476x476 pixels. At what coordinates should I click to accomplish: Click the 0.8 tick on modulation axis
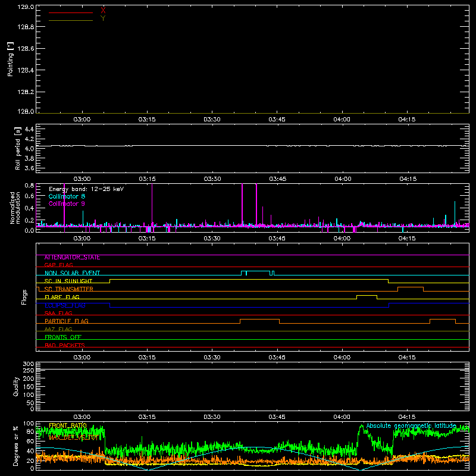[x=29, y=186]
